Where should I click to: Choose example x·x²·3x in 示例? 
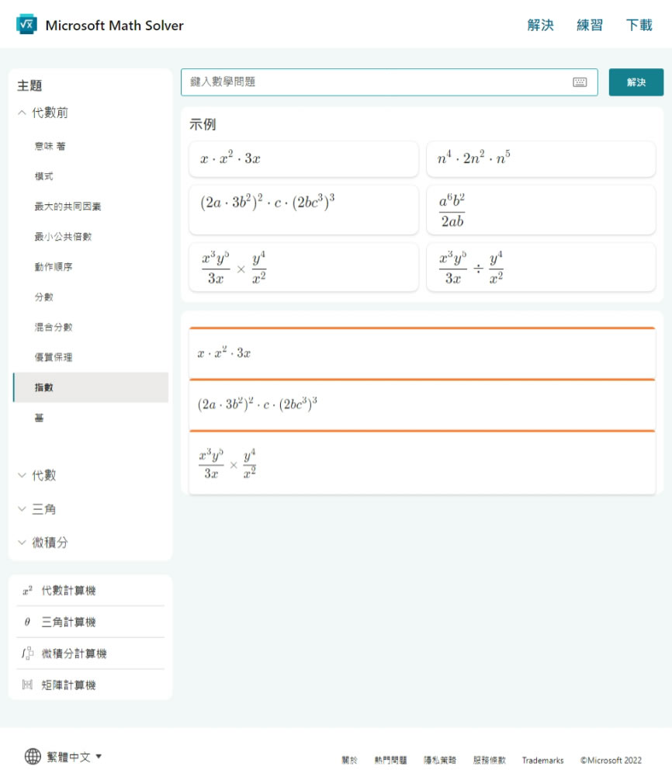[x=303, y=159]
